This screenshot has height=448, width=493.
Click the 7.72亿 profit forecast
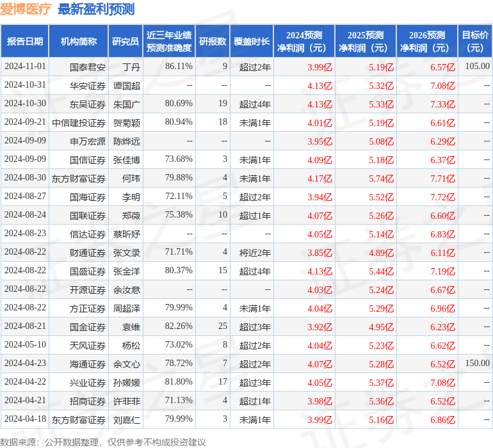(x=442, y=197)
